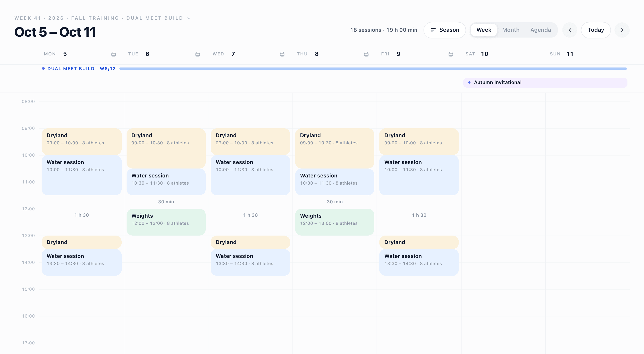Open Friday's 09:00 – 10:00 Dryland session

click(419, 141)
